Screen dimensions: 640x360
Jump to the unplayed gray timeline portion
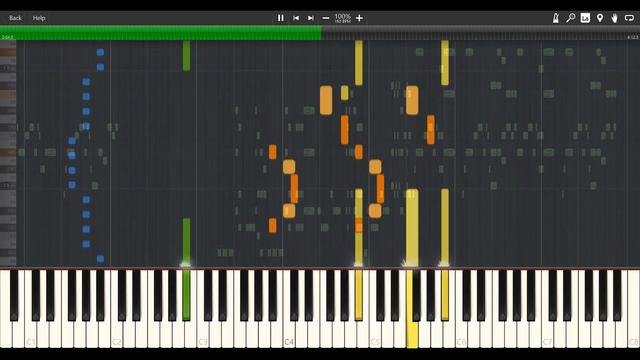[x=481, y=33]
